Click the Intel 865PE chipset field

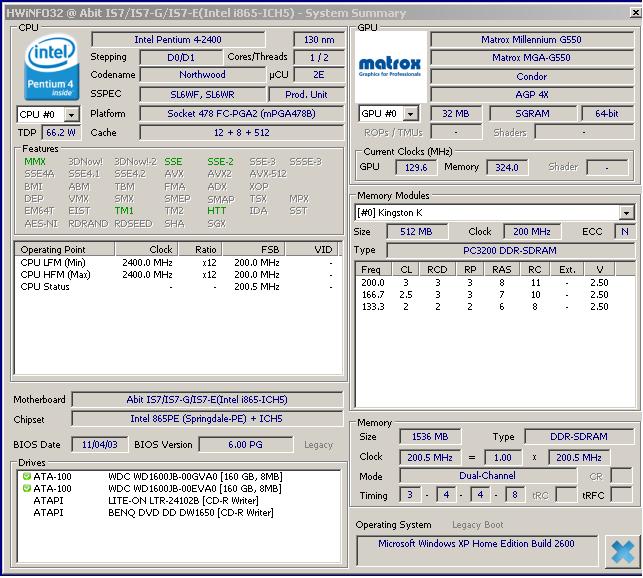point(207,419)
